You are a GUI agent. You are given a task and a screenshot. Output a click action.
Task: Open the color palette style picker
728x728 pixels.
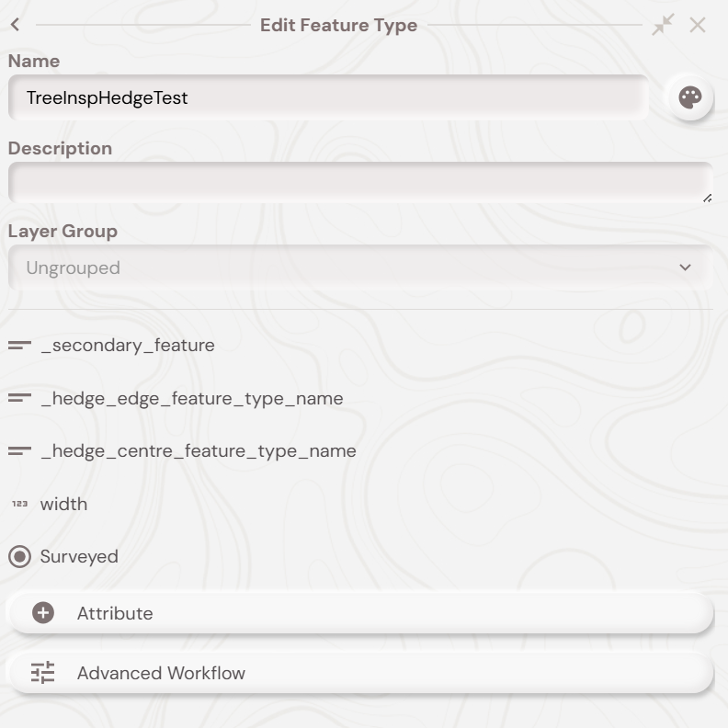click(x=689, y=97)
